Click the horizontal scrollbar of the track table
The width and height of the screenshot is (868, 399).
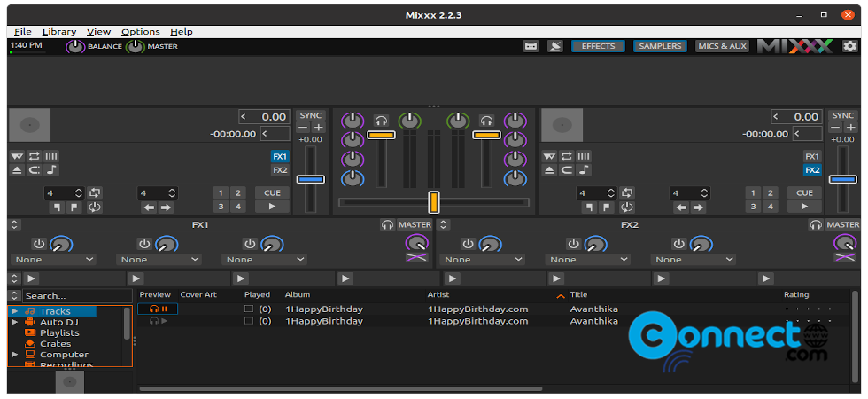point(340,388)
